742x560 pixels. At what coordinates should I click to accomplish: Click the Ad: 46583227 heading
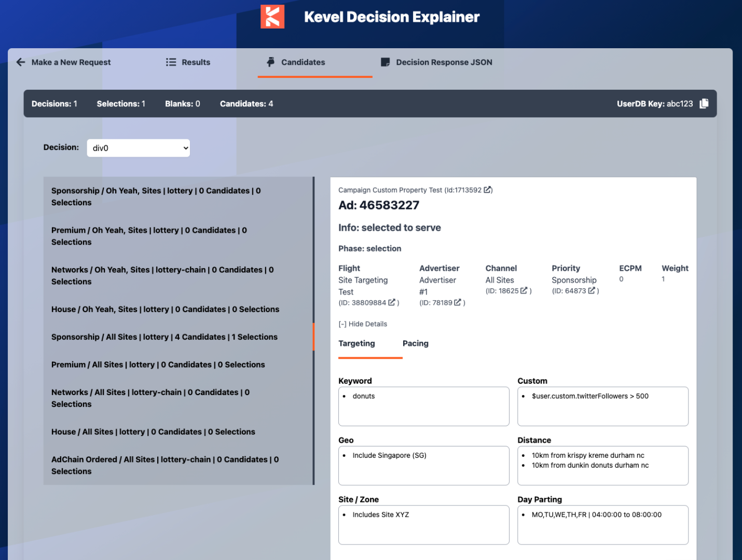(x=379, y=205)
